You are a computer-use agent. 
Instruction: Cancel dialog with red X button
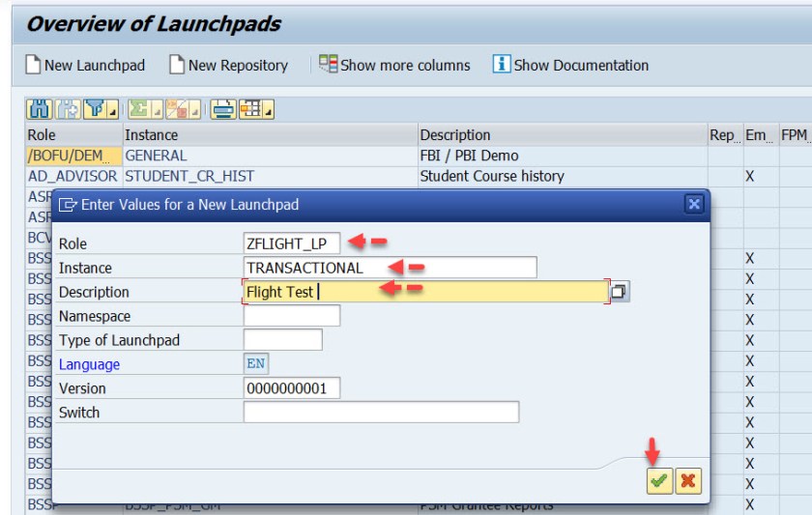pyautogui.click(x=688, y=481)
